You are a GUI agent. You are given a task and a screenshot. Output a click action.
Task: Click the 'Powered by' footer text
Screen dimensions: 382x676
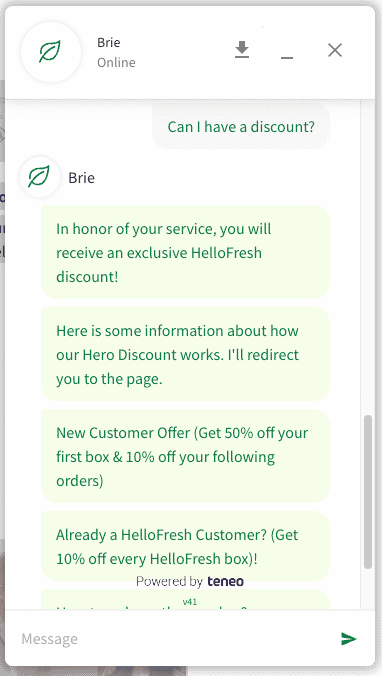point(169,582)
